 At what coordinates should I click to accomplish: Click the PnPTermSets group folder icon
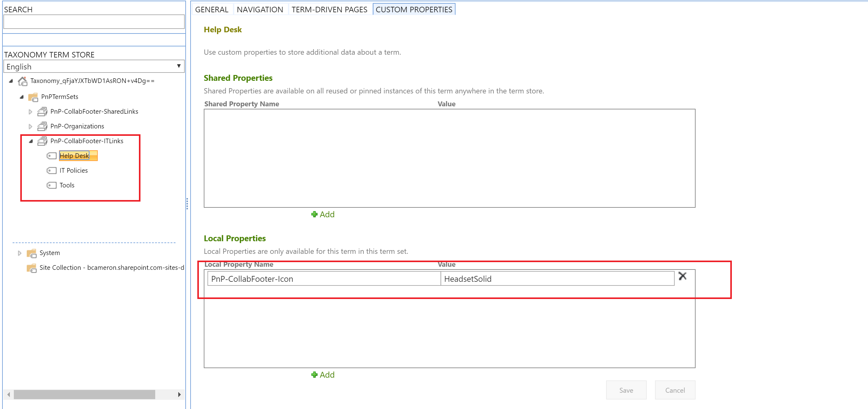33,97
